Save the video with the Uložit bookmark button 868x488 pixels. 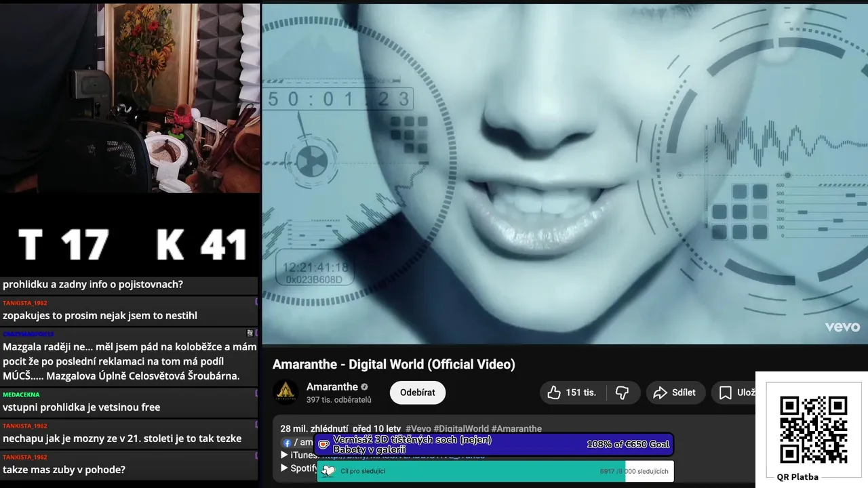[x=735, y=392]
